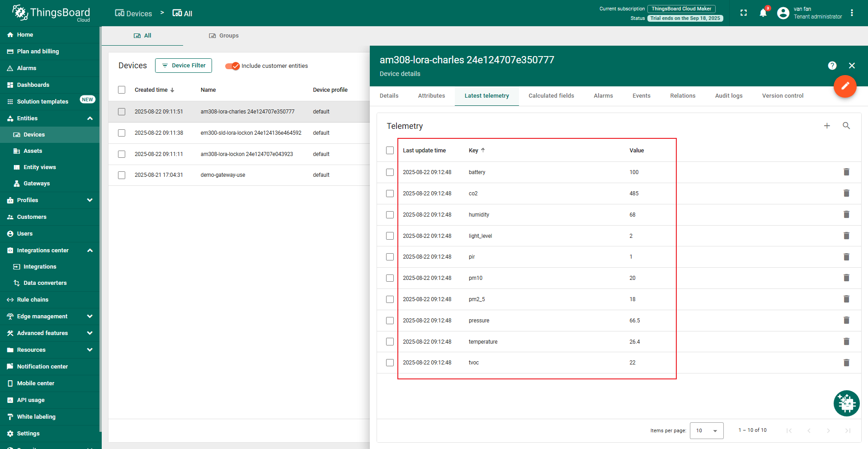The width and height of the screenshot is (868, 449).
Task: Open Data converters in the sidebar
Action: [x=50, y=283]
